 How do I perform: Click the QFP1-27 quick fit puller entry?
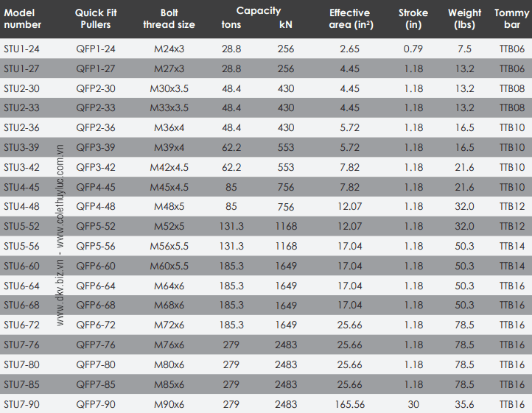pos(96,68)
